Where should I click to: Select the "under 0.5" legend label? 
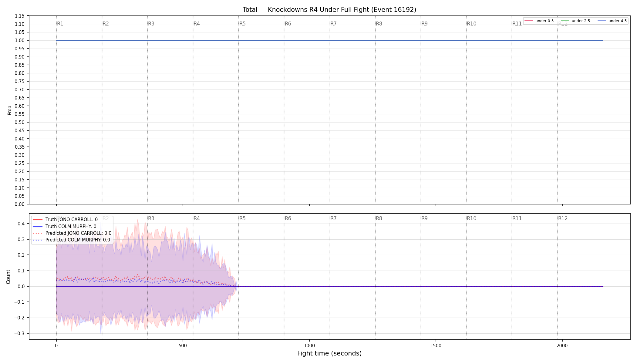point(544,21)
